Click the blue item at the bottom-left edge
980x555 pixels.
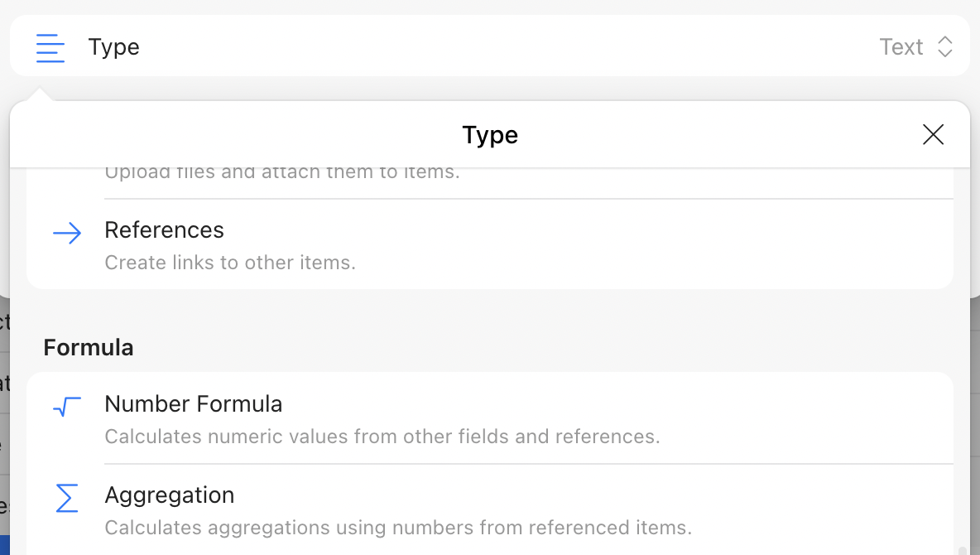click(4, 546)
